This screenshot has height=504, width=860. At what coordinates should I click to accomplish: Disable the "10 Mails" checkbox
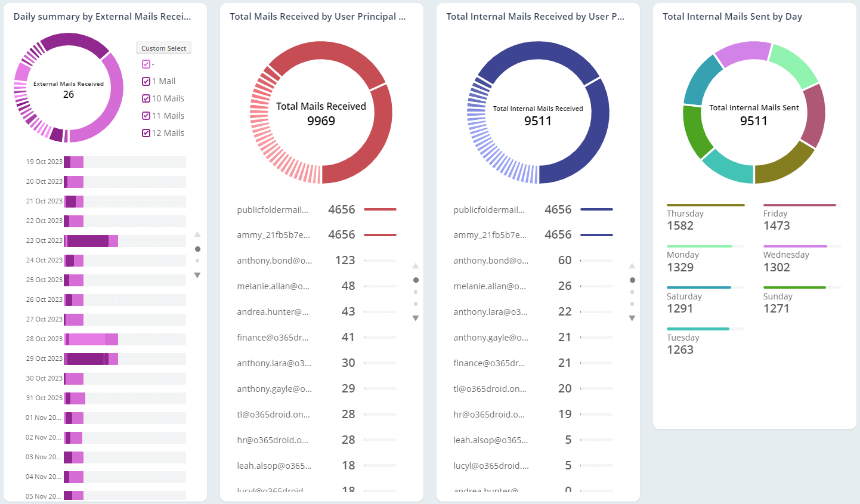146,98
